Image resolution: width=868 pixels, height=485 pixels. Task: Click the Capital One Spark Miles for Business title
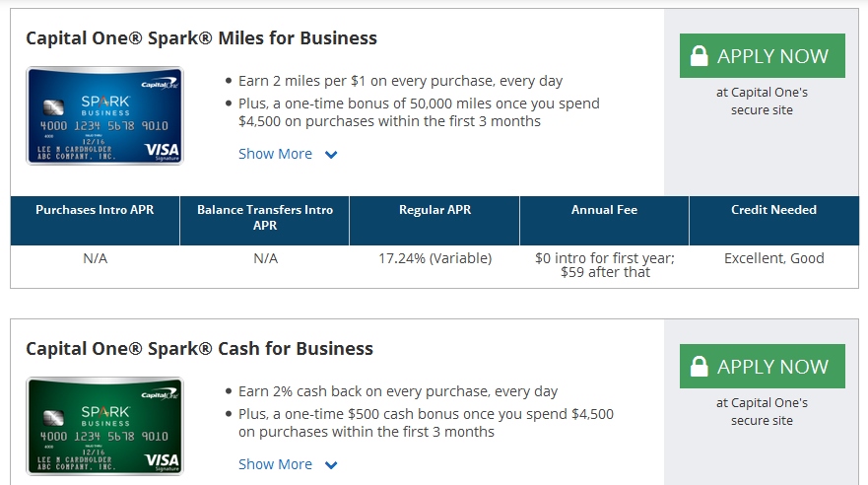[x=201, y=38]
